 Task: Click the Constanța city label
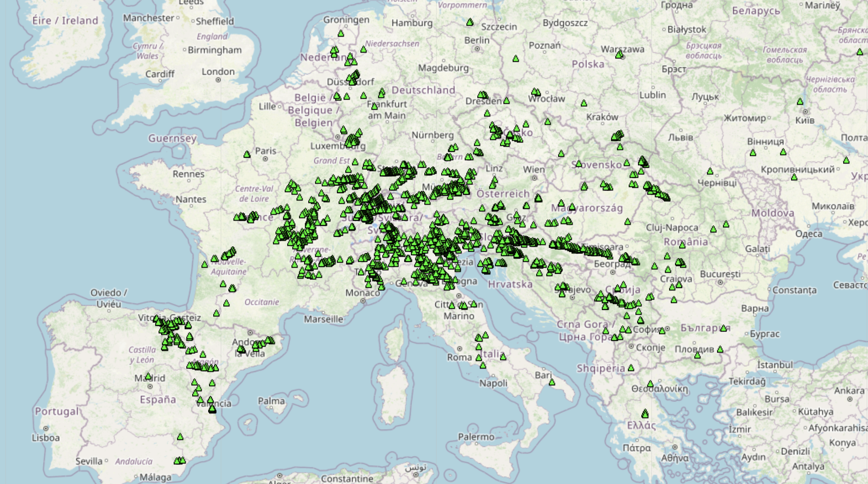pyautogui.click(x=794, y=290)
